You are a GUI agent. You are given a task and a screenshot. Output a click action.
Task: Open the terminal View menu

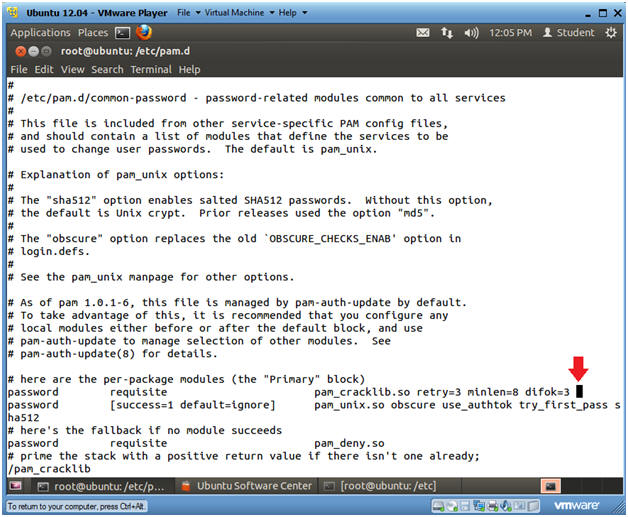click(x=72, y=69)
